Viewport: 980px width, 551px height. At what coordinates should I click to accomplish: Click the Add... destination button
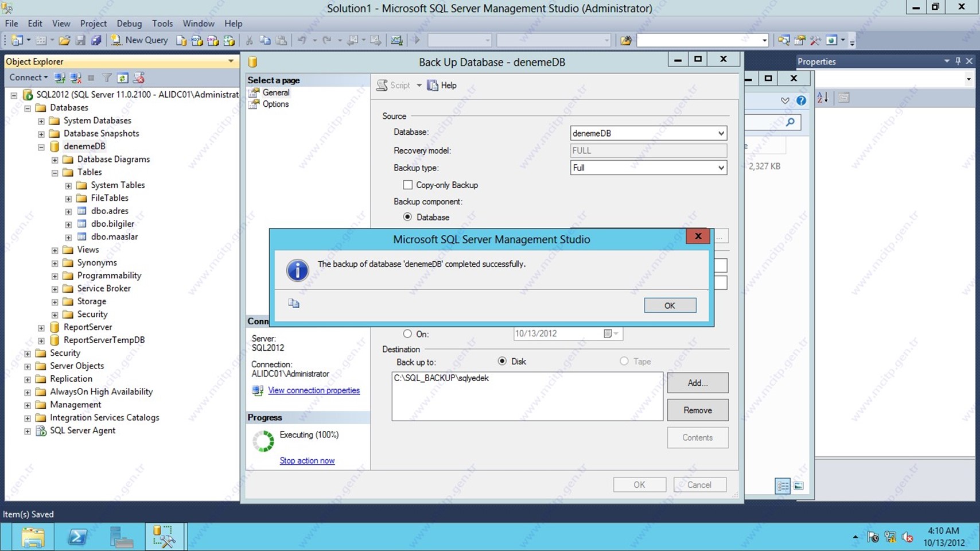[698, 383]
